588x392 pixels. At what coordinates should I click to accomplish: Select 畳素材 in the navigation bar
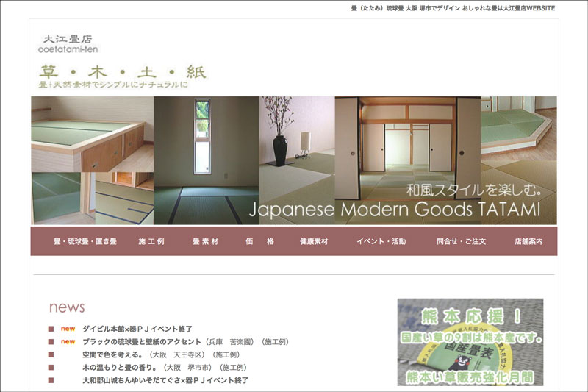coord(205,241)
